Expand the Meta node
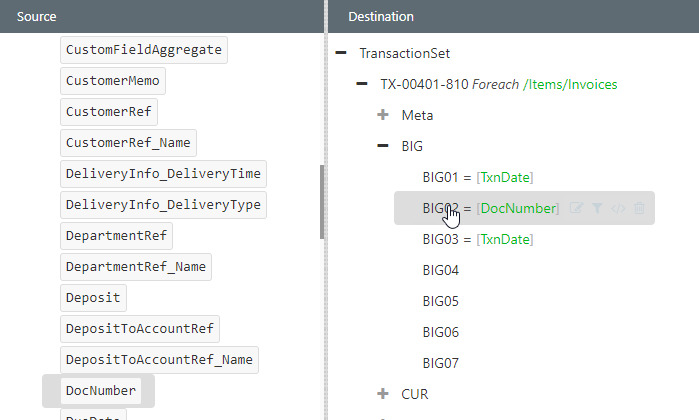Image resolution: width=699 pixels, height=420 pixels. pos(383,115)
